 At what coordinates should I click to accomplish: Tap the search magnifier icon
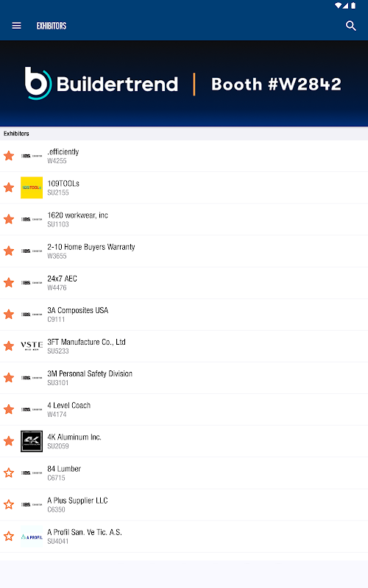(x=351, y=26)
